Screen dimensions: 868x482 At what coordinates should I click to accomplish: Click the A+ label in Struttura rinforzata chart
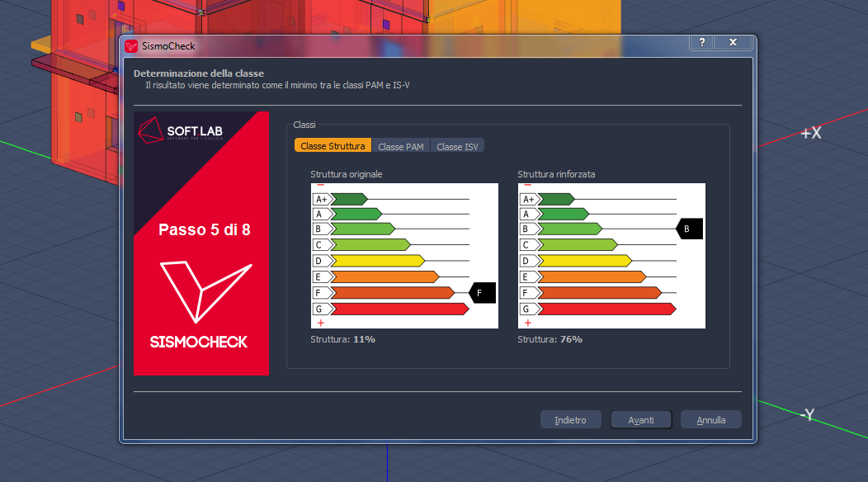click(529, 199)
